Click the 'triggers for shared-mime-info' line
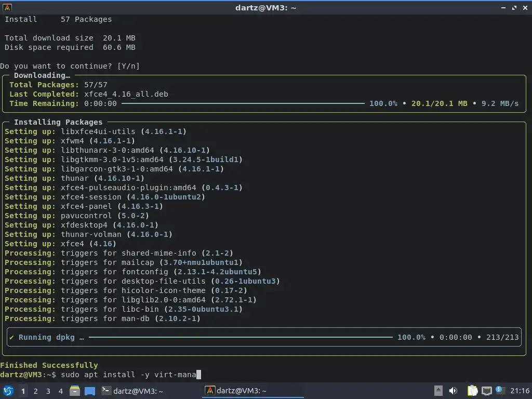This screenshot has width=532, height=399. (119, 253)
